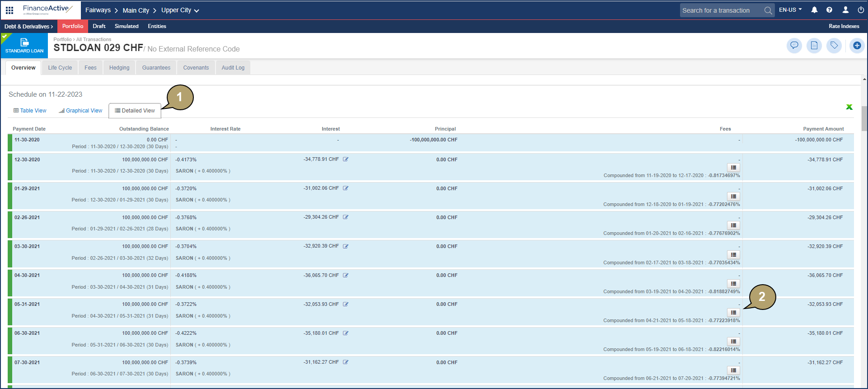Open the user profile icon
The image size is (868, 389).
click(x=845, y=10)
